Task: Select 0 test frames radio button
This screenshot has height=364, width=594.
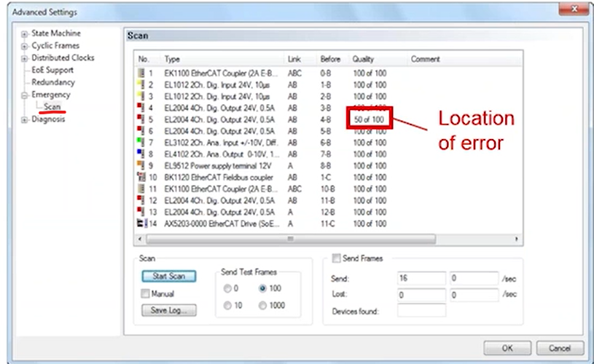Action: (x=227, y=289)
